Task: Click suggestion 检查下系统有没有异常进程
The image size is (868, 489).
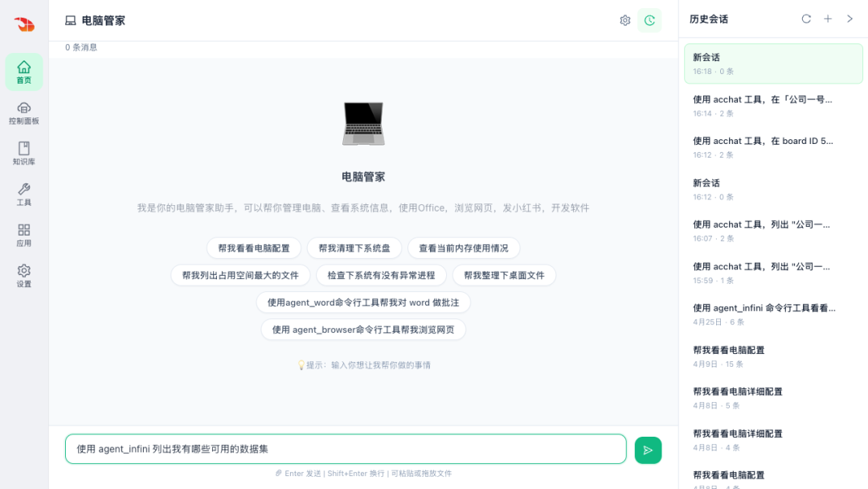Action: [x=381, y=275]
